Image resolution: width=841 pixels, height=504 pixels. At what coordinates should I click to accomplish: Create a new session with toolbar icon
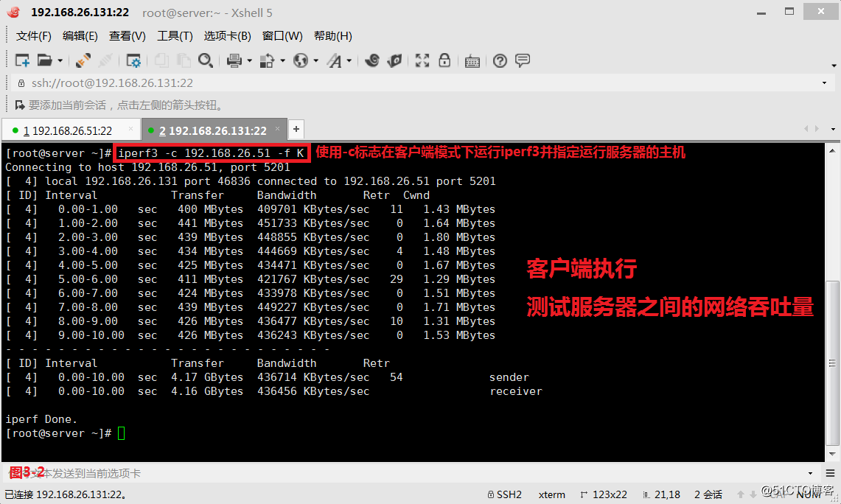(x=22, y=60)
